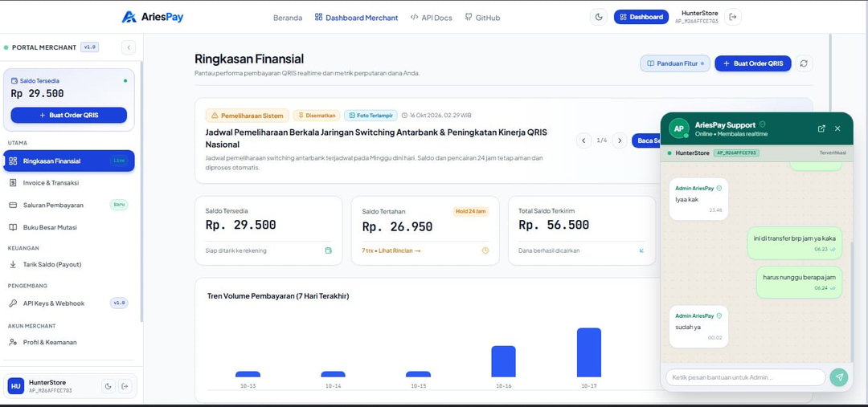Image resolution: width=868 pixels, height=407 pixels.
Task: Click logout icon in sidebar footer
Action: 125,386
